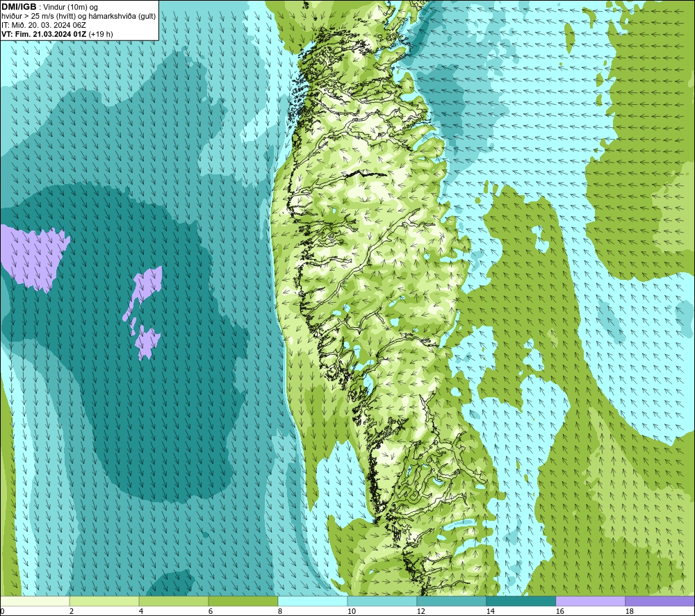Click the medium teal 12–14 m/s scale swatch
The width and height of the screenshot is (695, 616).
[451, 601]
